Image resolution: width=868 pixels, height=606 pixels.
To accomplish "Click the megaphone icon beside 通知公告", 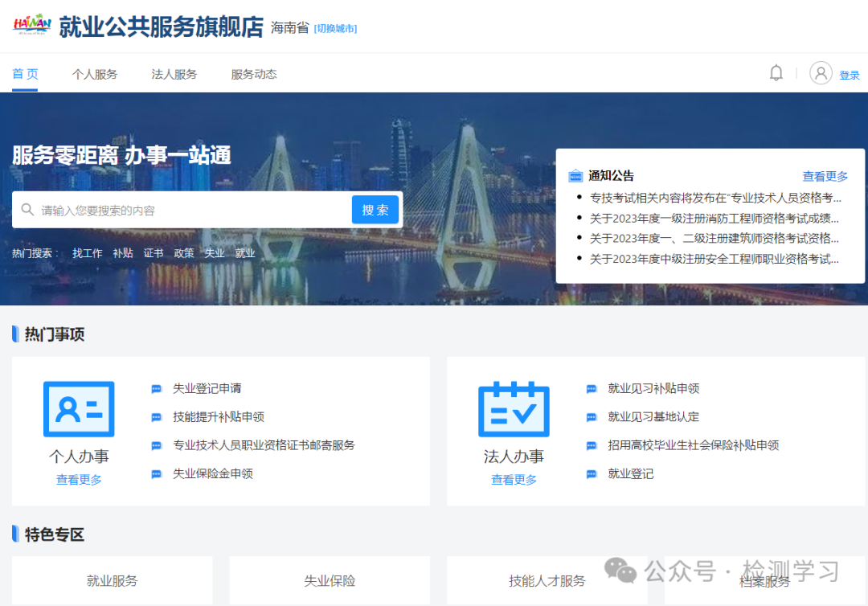I will tap(575, 175).
